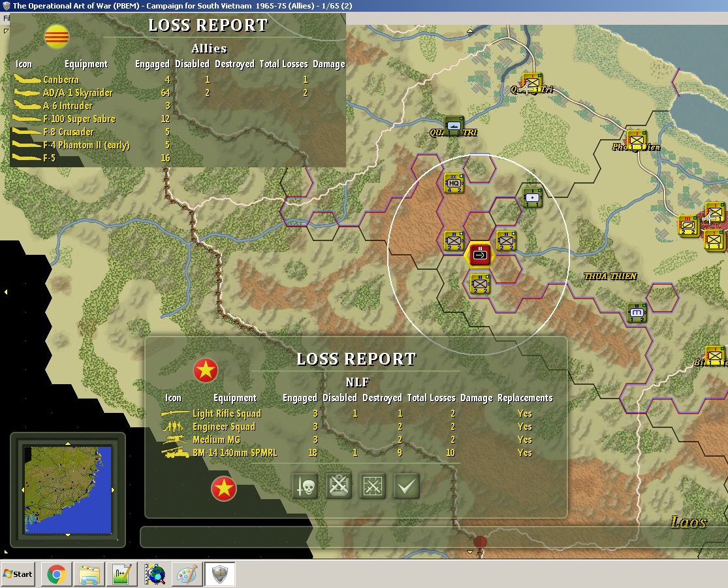728x588 pixels.
Task: Click the NLF star emblem beside the action buttons
Action: (x=224, y=489)
